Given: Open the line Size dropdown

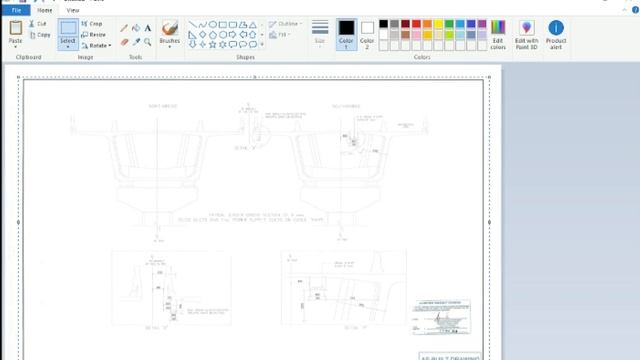Looking at the screenshot, I should click(320, 34).
